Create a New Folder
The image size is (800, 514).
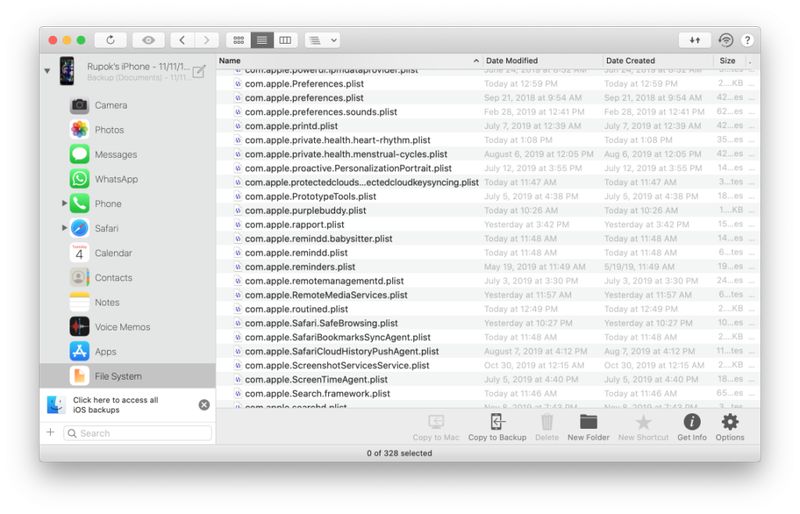coord(588,427)
